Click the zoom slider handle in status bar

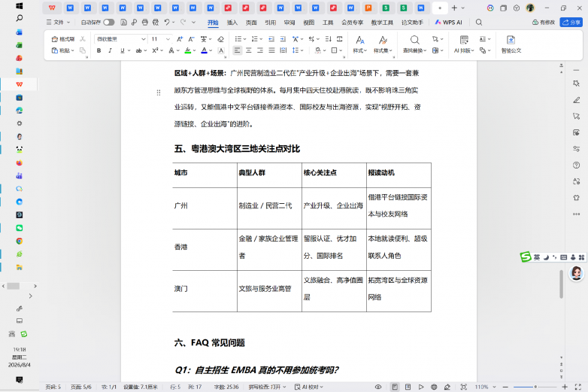(535, 387)
